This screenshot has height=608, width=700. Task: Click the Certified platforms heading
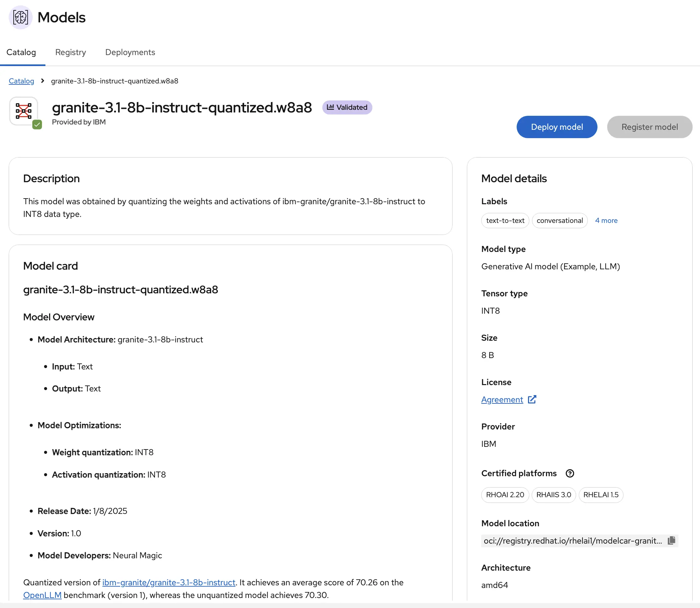pos(519,473)
